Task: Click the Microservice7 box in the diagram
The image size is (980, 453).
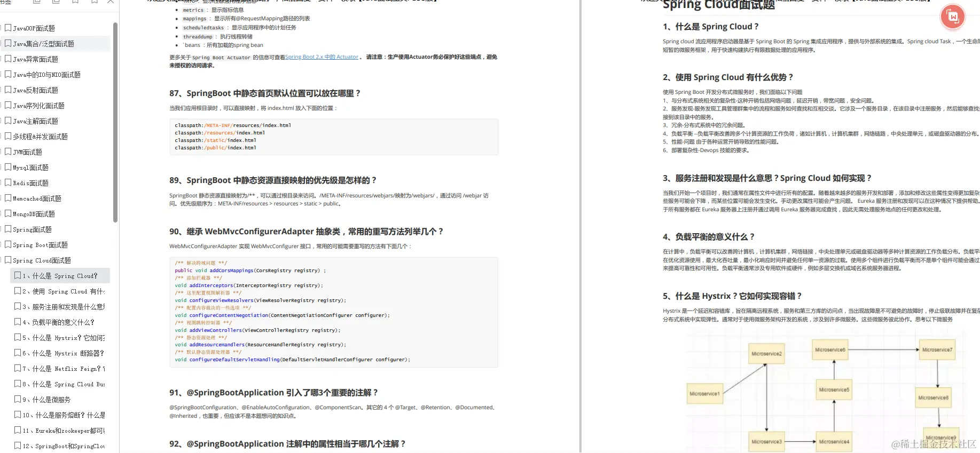Action: coord(937,350)
